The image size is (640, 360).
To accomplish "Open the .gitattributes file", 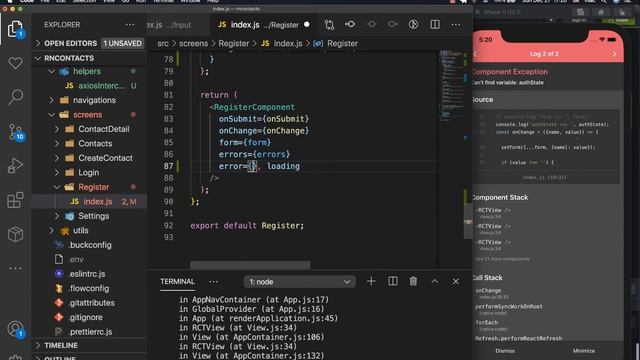I will [89, 303].
